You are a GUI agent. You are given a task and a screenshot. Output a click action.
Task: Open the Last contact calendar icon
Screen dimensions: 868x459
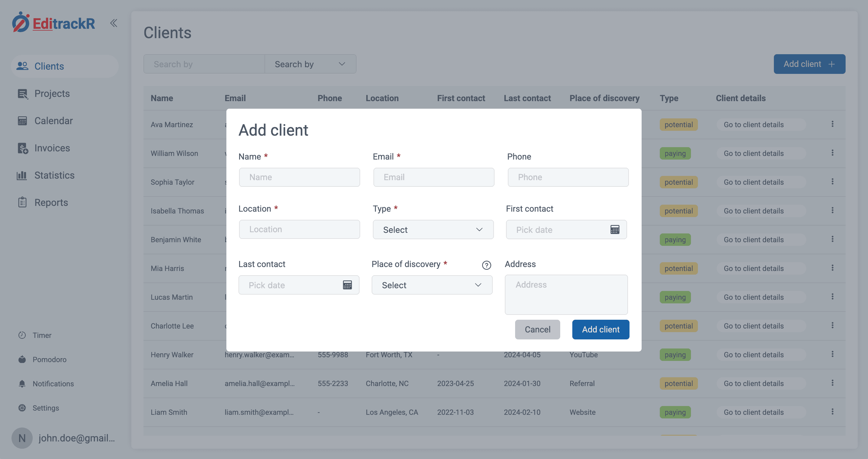coord(347,285)
